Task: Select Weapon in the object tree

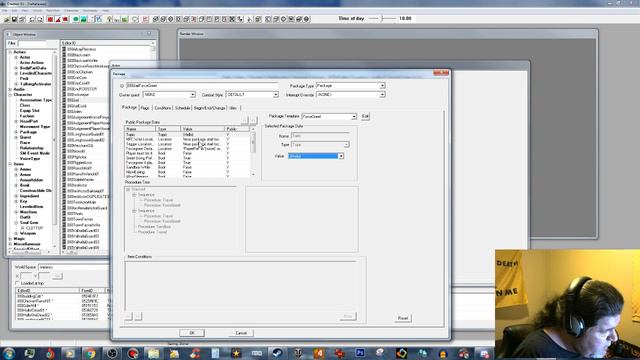Action: (28, 233)
